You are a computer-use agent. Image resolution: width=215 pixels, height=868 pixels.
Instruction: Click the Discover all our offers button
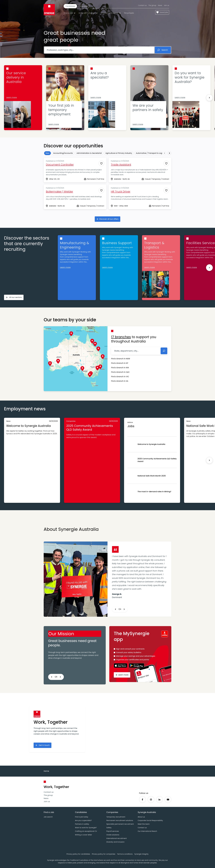point(107,219)
